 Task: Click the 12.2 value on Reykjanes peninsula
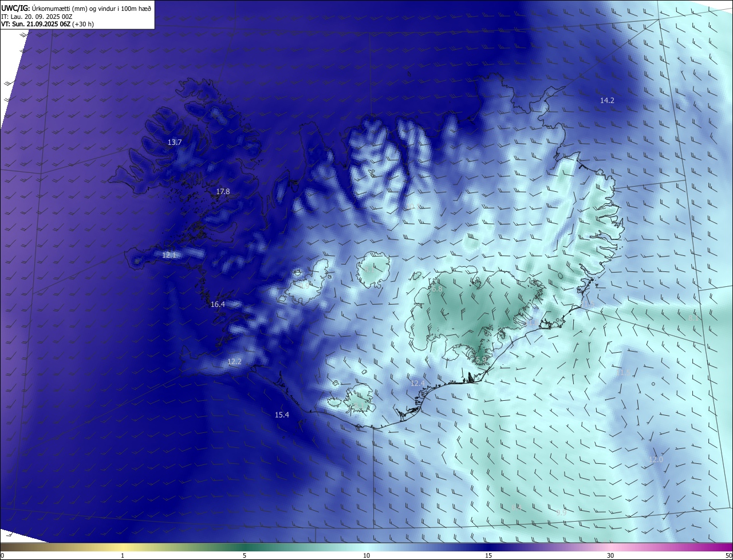tap(234, 361)
